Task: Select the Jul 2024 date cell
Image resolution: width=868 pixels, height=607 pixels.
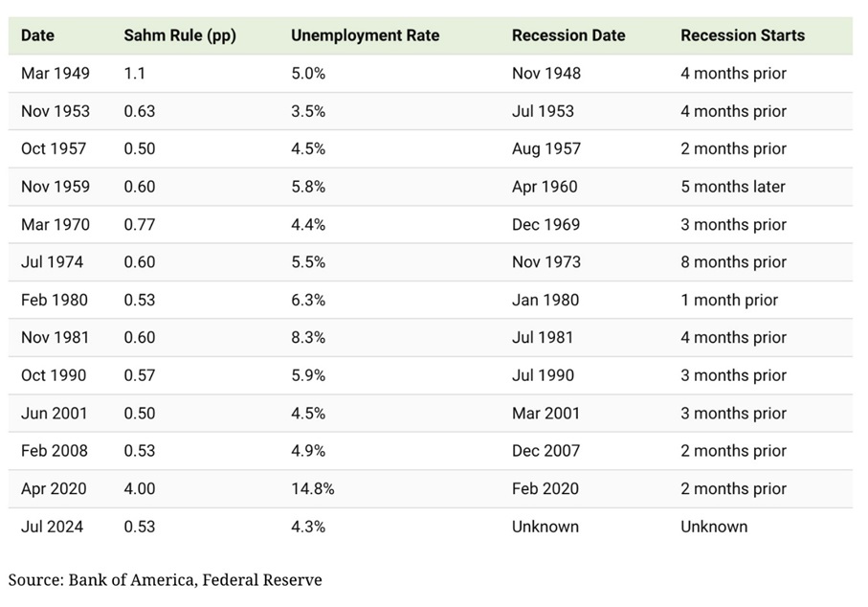Action: click(x=52, y=527)
